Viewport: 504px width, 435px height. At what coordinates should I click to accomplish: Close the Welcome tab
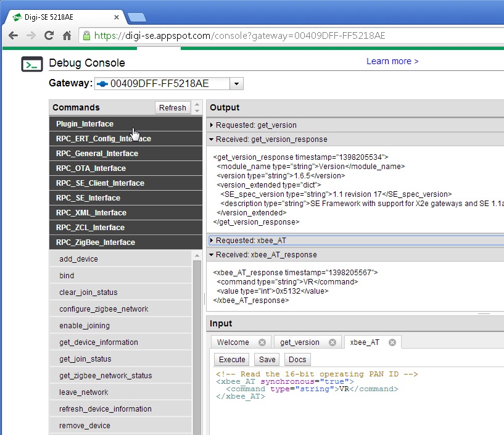tap(262, 342)
